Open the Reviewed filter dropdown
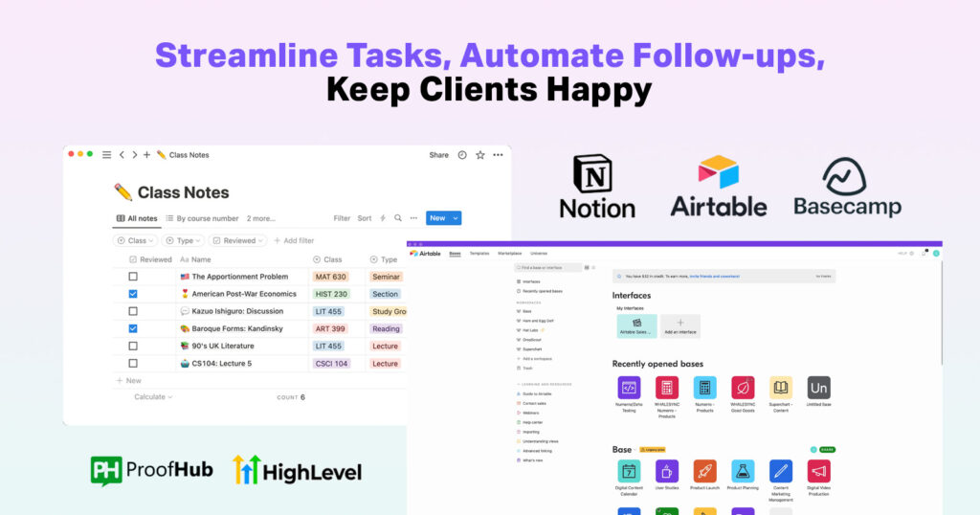 point(238,240)
